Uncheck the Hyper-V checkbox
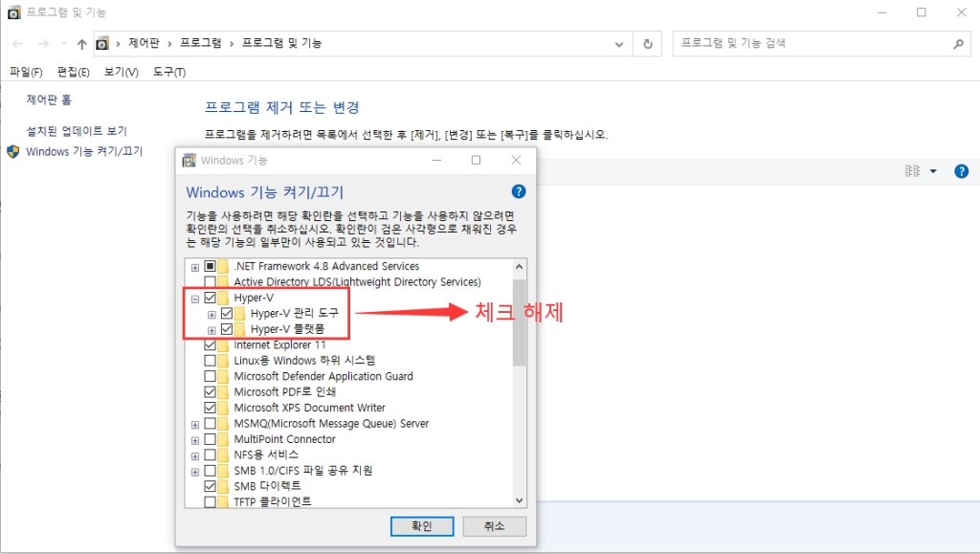Screen dimensions: 980x554 (210, 298)
